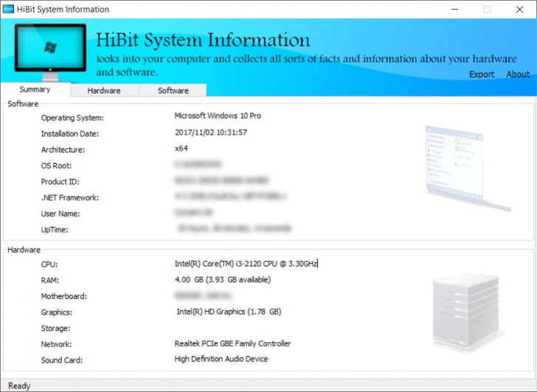Click the '.NET Framework:' label
Image resolution: width=537 pixels, height=392 pixels.
(70, 197)
